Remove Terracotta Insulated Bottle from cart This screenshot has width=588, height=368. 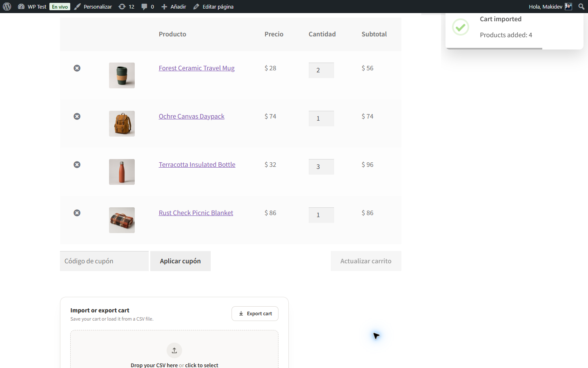(x=77, y=165)
